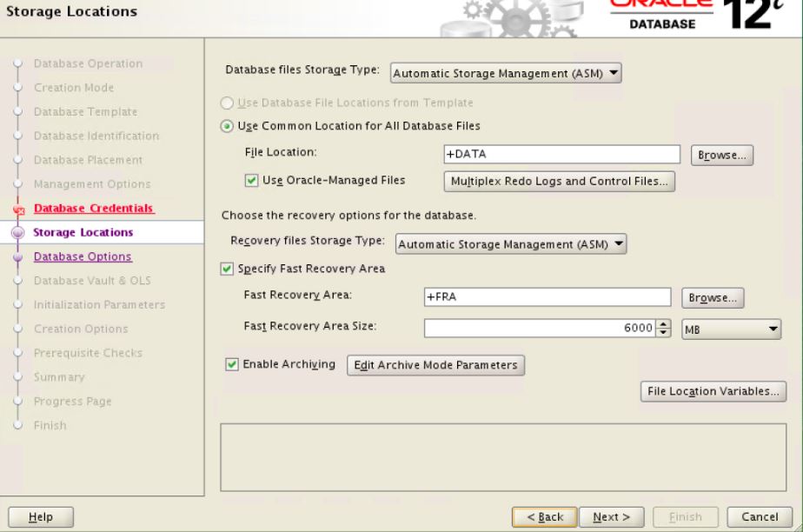
Task: Click the Database Options step marker icon
Action: point(18,256)
